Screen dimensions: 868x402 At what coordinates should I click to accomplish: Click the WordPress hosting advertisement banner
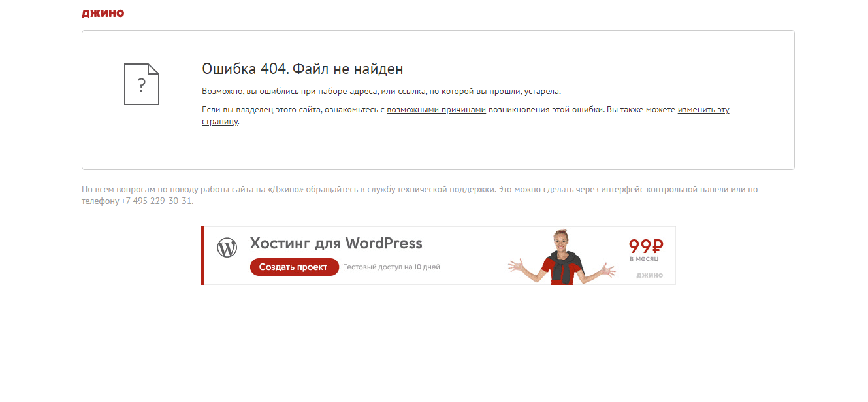[x=438, y=256]
